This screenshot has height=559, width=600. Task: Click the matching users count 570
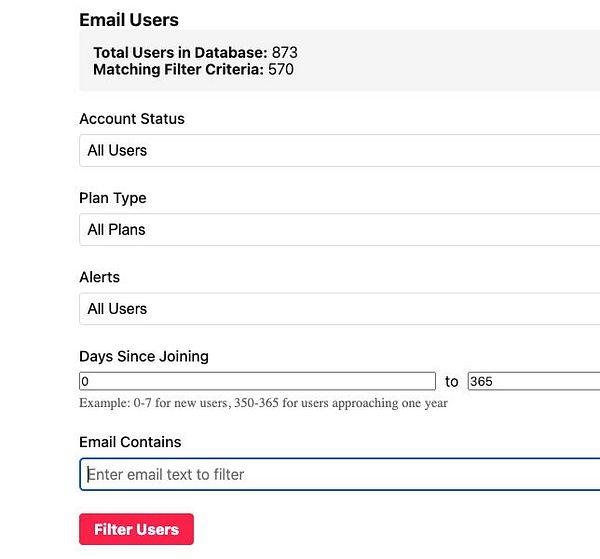coord(281,70)
